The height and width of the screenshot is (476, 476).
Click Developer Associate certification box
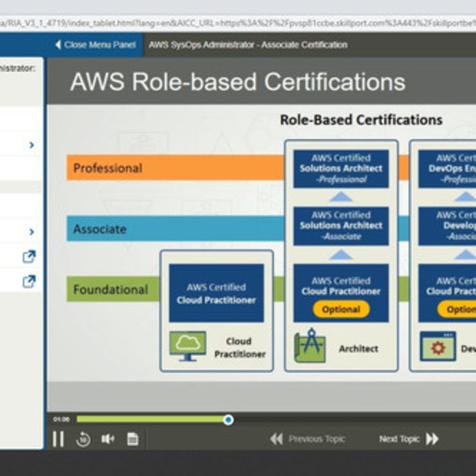[x=447, y=226]
